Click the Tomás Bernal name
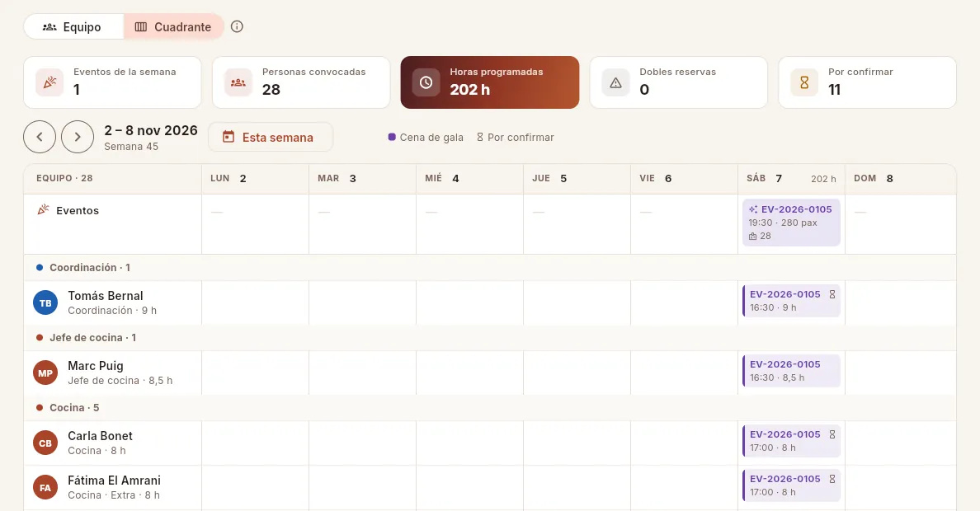Image resolution: width=980 pixels, height=511 pixels. (106, 296)
